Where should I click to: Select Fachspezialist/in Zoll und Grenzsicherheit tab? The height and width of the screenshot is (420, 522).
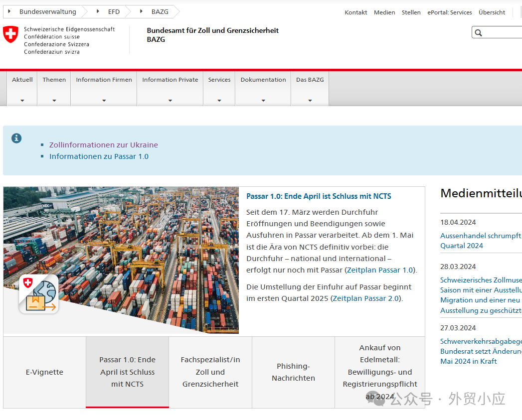[210, 372]
